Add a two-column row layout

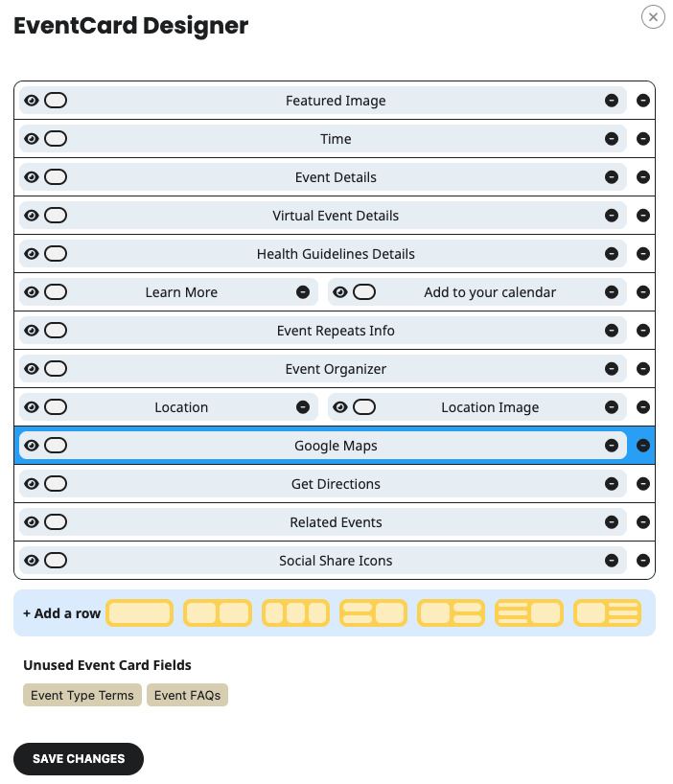217,612
